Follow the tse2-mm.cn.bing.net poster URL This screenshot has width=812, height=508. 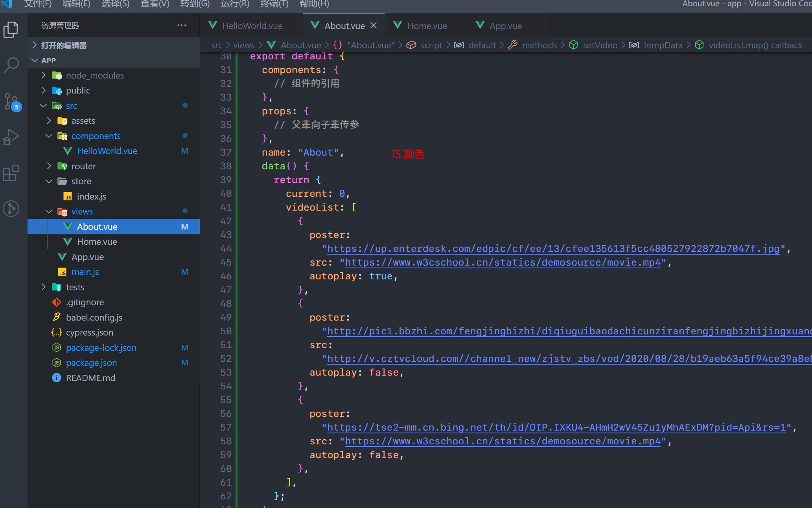coord(556,427)
